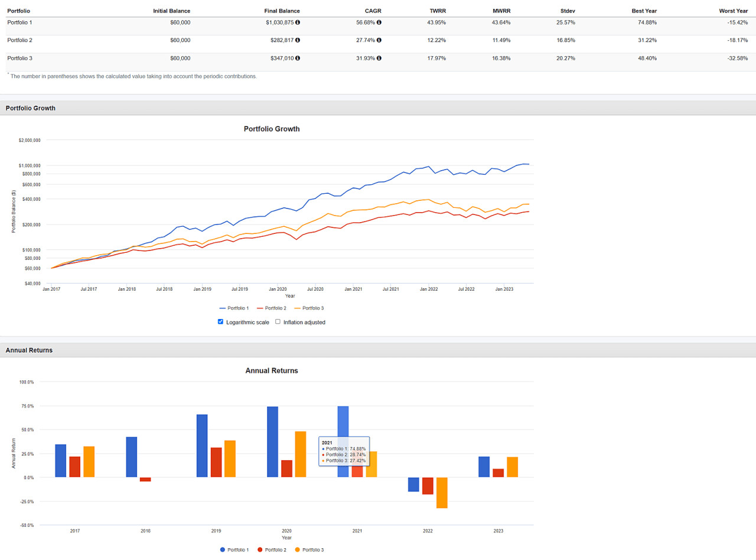Viewport: 756px width, 560px height.
Task: Click info icon beside $347,010 final balance
Action: 298,58
